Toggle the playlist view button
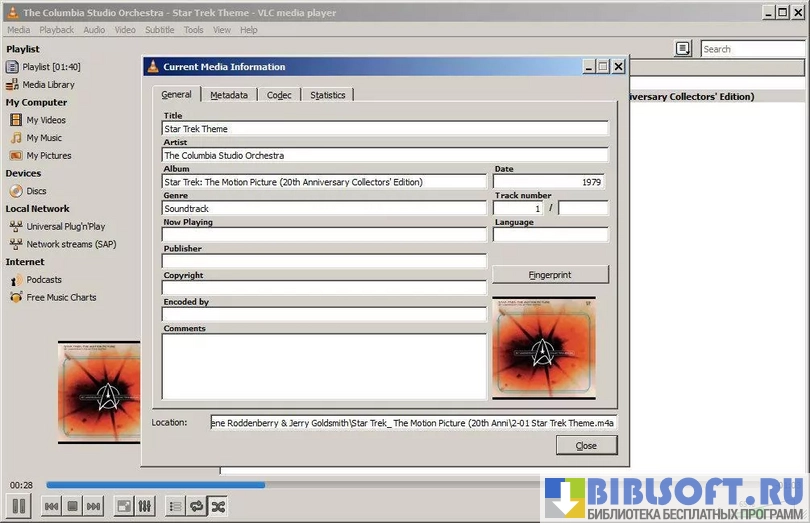 [x=175, y=507]
